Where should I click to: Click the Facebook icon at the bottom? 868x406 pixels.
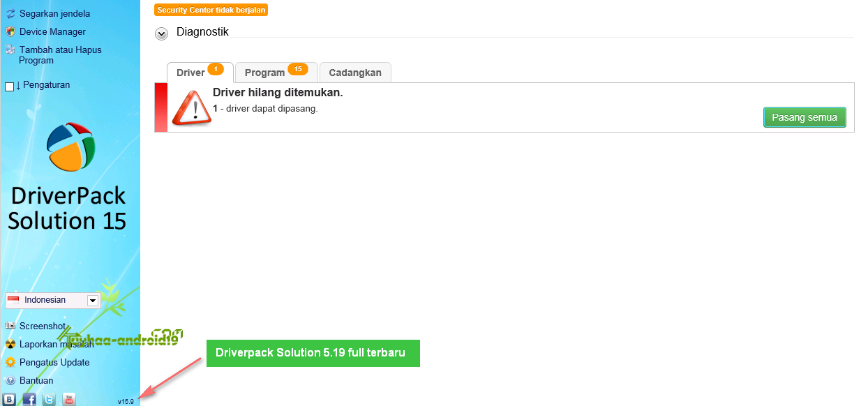(29, 399)
